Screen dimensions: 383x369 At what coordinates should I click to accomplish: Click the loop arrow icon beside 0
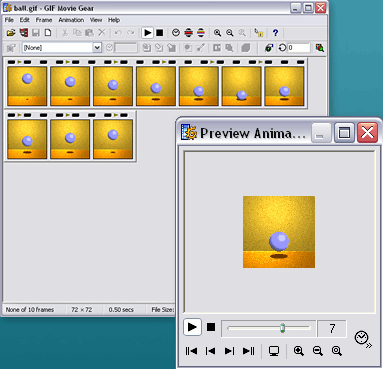pos(282,48)
